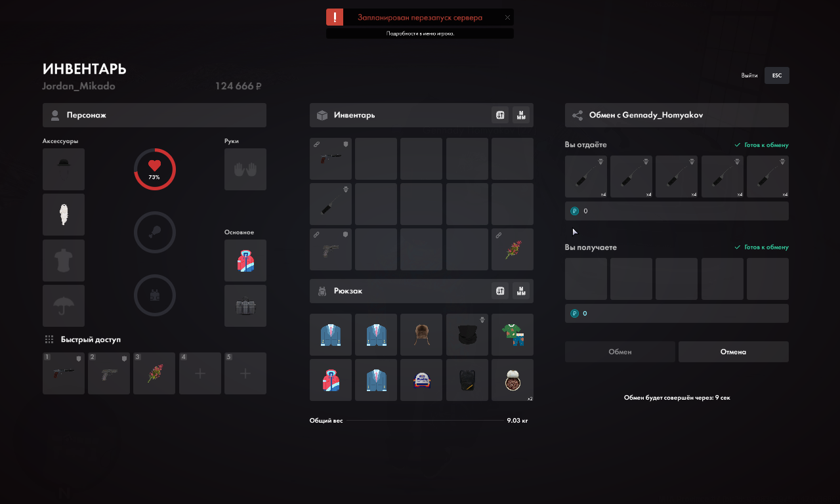Click the Руки gloves slot
Screen dimensions: 840x504
pos(245,169)
